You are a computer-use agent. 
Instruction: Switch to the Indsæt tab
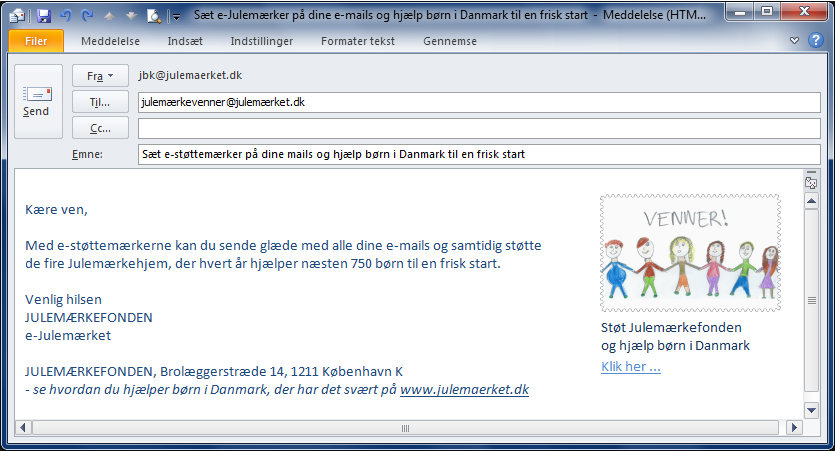(x=185, y=41)
